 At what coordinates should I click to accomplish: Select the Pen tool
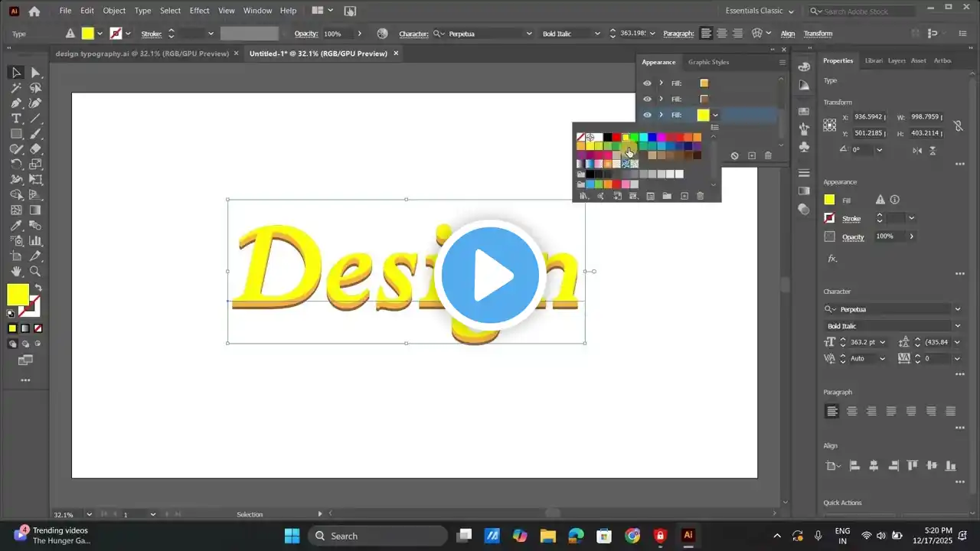pyautogui.click(x=16, y=103)
